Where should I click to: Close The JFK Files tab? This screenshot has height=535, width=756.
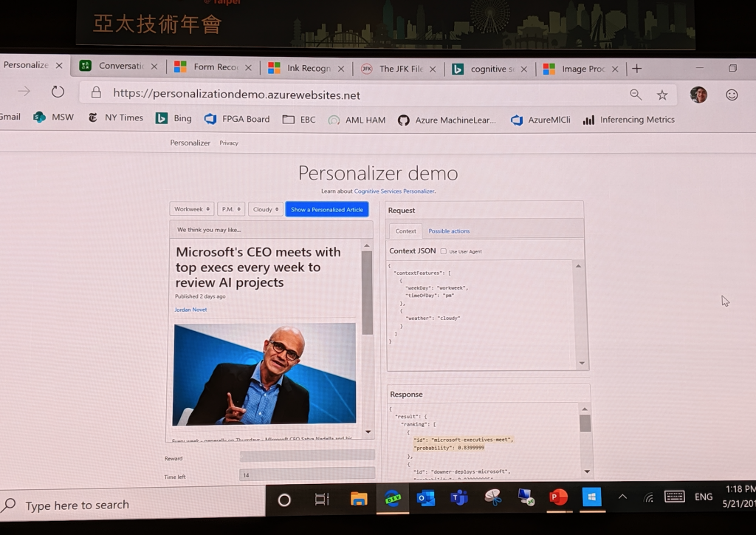(x=433, y=69)
